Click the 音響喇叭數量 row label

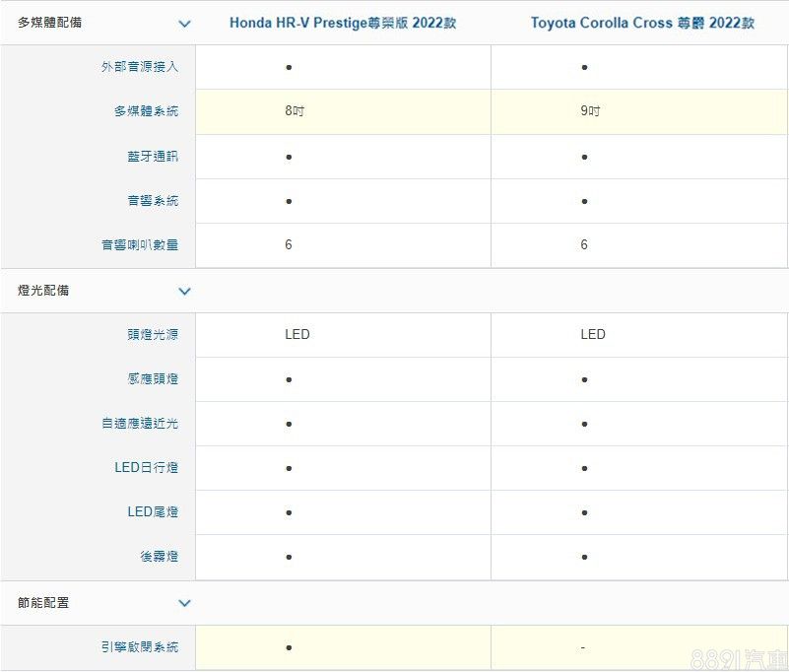[x=139, y=244]
